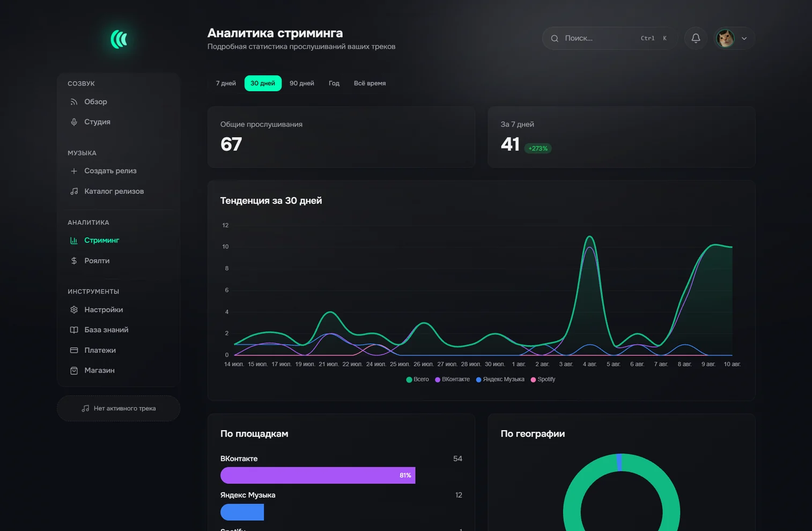Toggle the Spotify legend item
Screen dimensions: 812x531
(543, 379)
